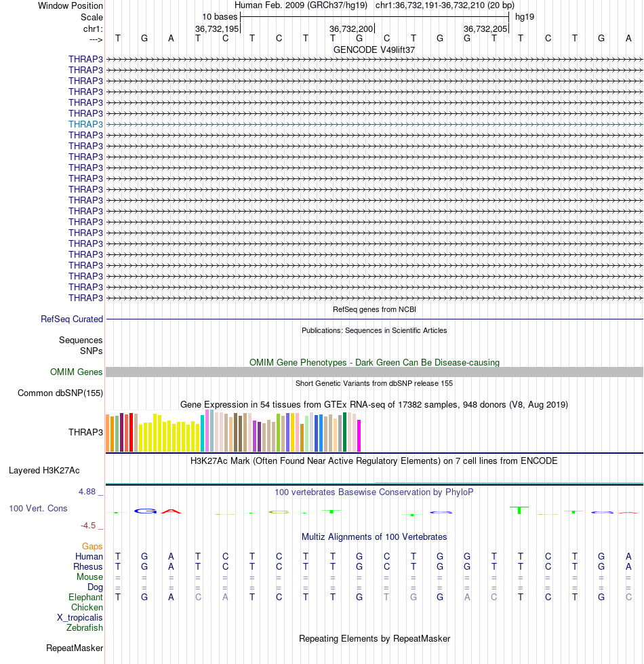Click the RepeatMasker side label
644x664 pixels.
coord(75,648)
